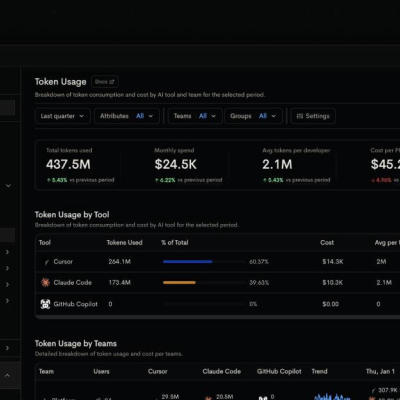Click the 60.37% value in the Cursor row
400x400 pixels.
pyautogui.click(x=259, y=262)
